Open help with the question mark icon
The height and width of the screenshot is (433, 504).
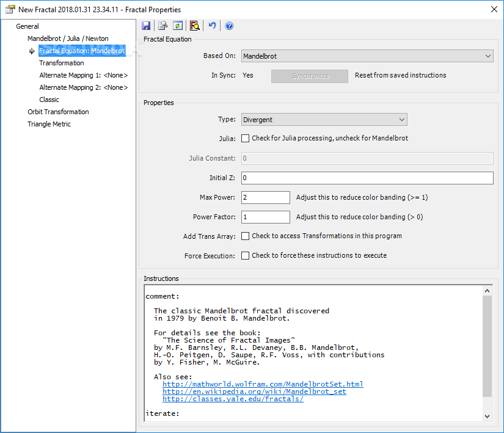tap(229, 26)
